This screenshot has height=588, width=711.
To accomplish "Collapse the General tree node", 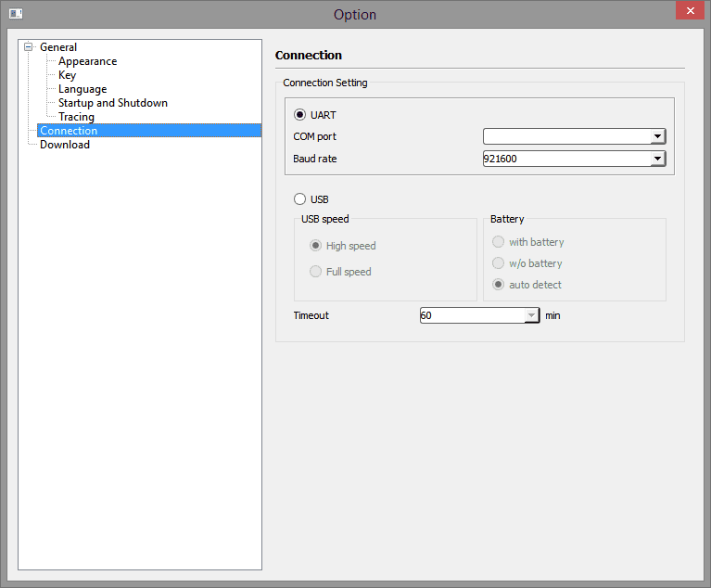I will pos(29,47).
